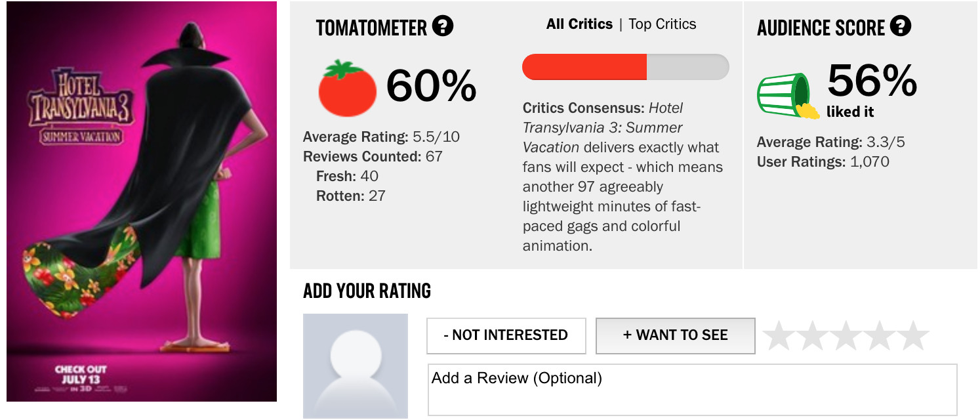Click the Reviews Counted: 67 text
Viewport: 980px width, 420px height.
pyautogui.click(x=373, y=157)
